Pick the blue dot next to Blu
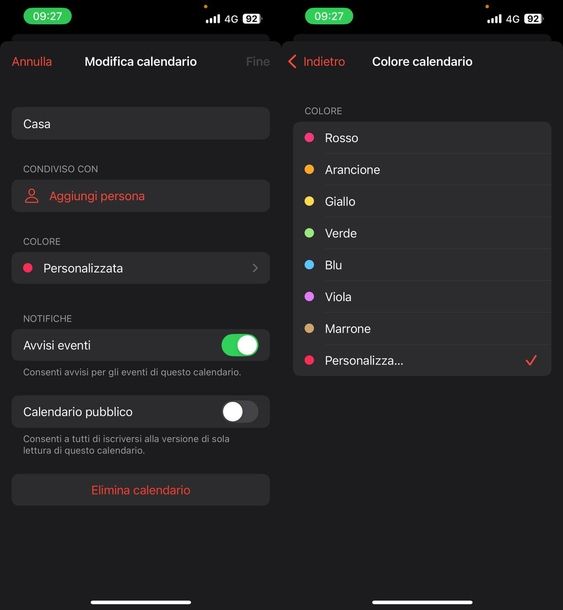This screenshot has height=610, width=563. [x=309, y=265]
